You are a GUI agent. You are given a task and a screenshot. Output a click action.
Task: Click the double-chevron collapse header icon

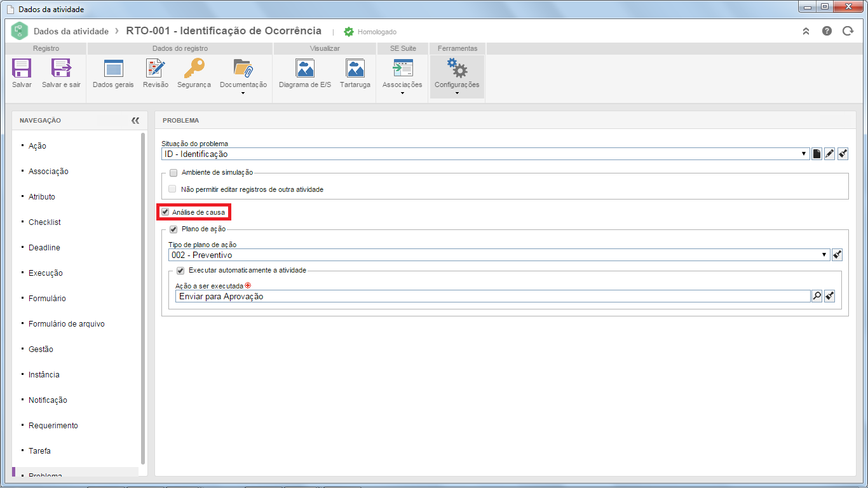806,31
